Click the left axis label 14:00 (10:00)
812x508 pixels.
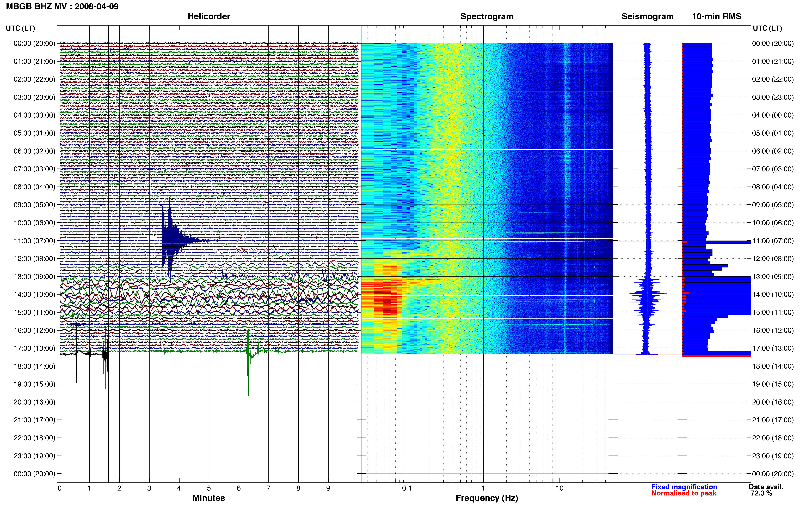[x=34, y=295]
